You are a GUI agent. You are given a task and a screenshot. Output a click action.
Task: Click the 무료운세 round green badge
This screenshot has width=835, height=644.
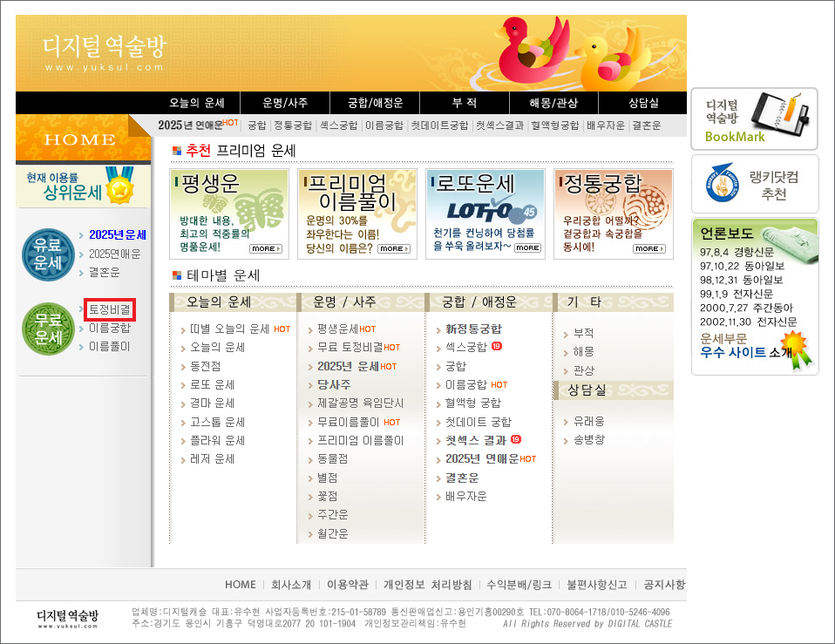click(46, 329)
